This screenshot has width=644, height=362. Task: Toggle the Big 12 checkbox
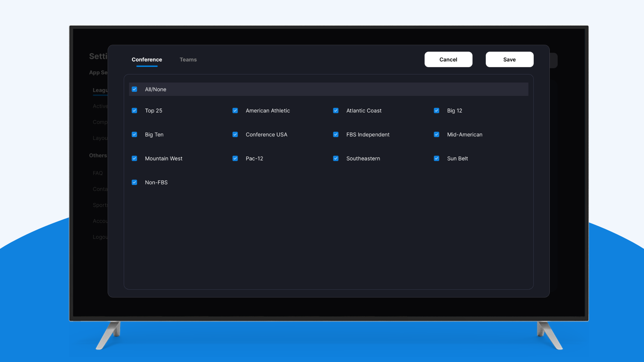436,111
